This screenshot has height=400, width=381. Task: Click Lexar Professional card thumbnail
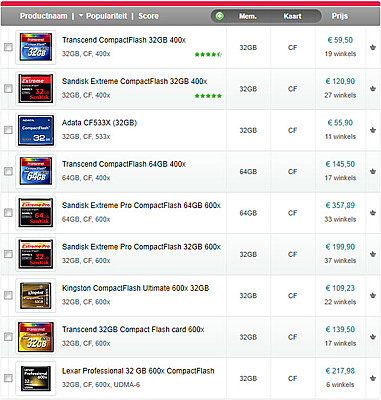click(36, 378)
